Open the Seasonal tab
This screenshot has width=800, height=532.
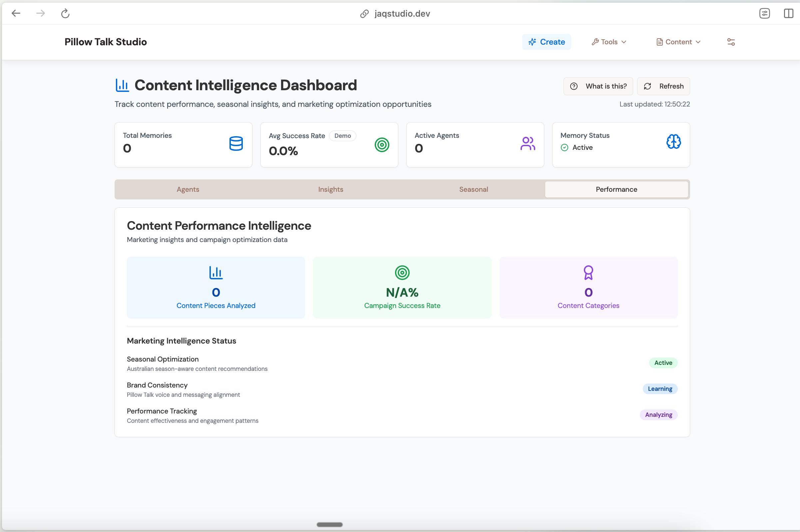click(x=474, y=189)
